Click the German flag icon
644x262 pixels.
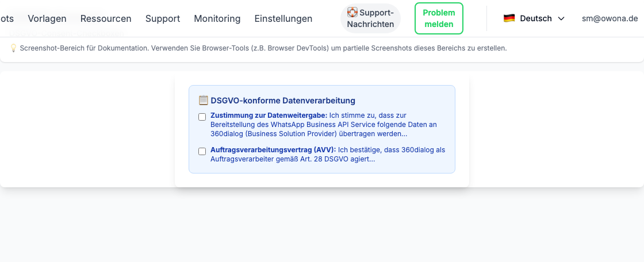coord(509,18)
